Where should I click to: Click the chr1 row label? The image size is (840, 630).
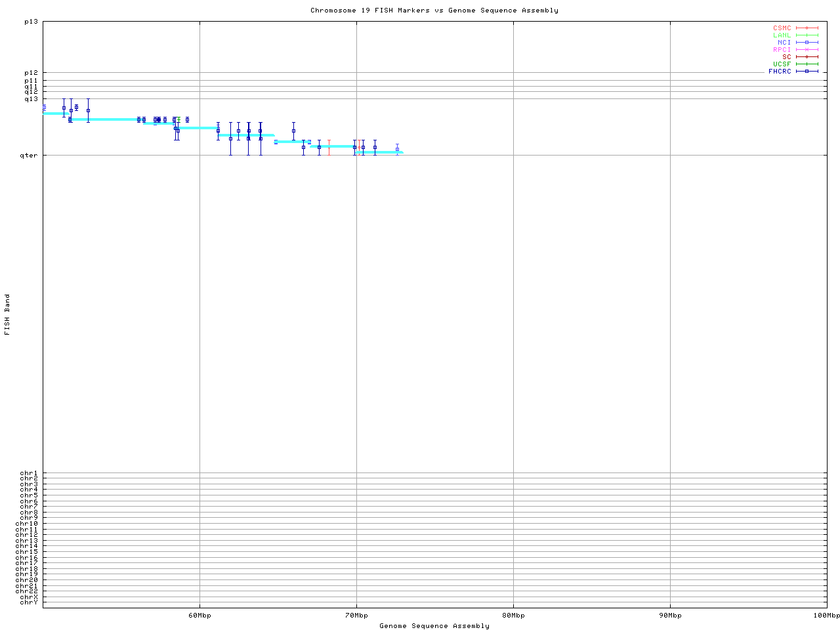pos(29,473)
